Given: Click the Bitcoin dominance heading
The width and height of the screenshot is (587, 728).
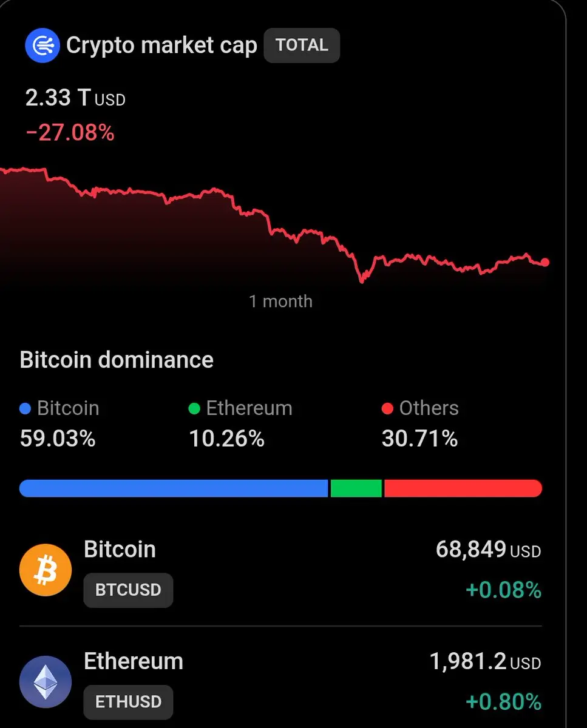Looking at the screenshot, I should pyautogui.click(x=117, y=360).
